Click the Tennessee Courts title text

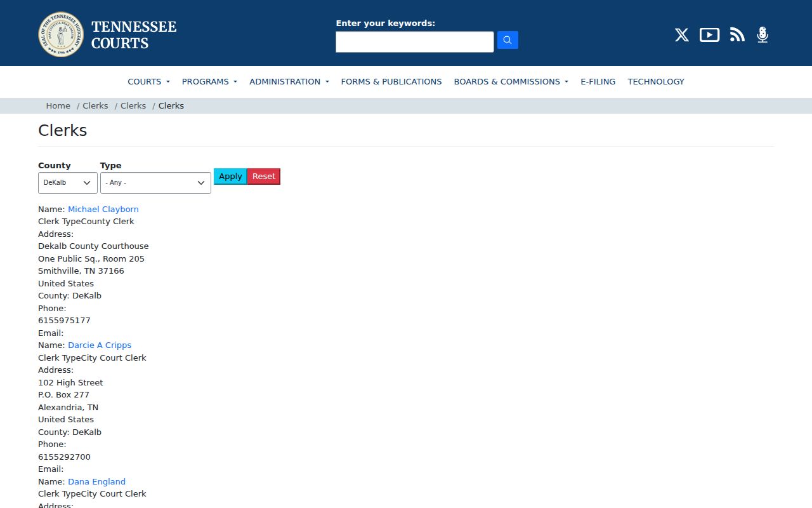(x=134, y=35)
